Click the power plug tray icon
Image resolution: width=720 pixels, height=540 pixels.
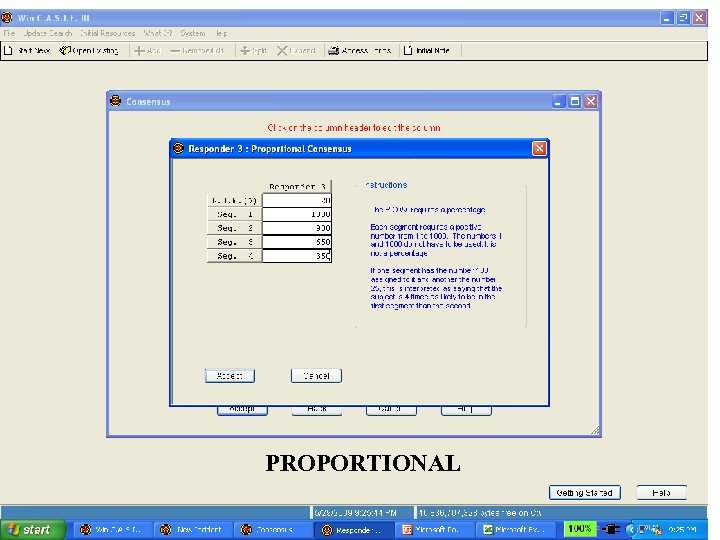click(x=610, y=529)
